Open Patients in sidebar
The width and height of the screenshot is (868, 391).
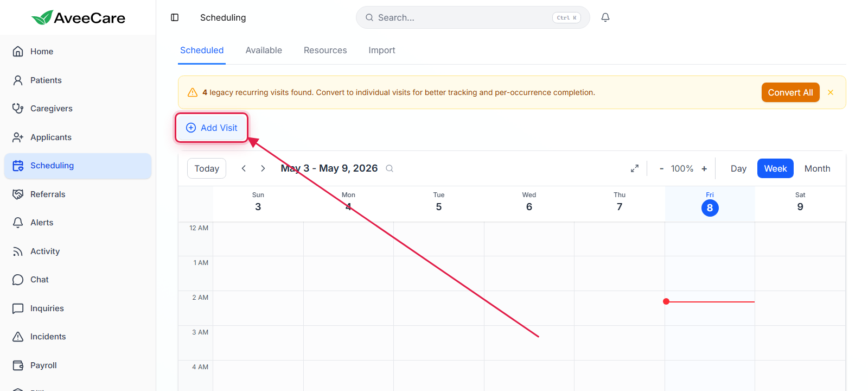(78, 80)
